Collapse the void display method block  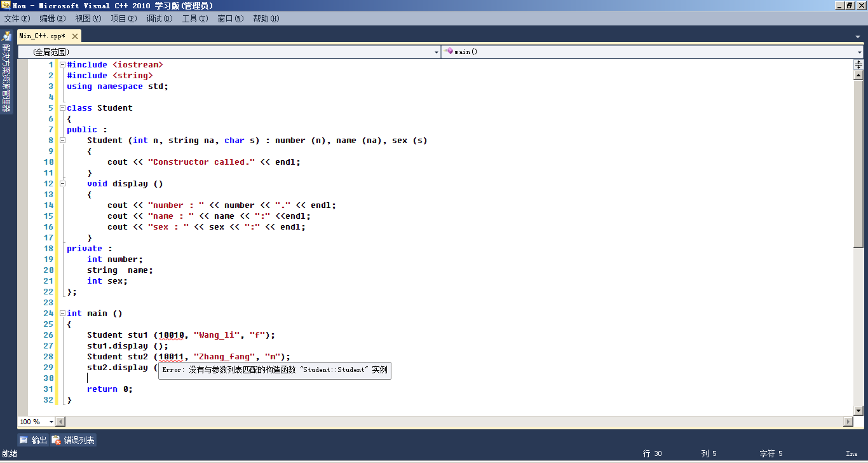click(x=62, y=184)
